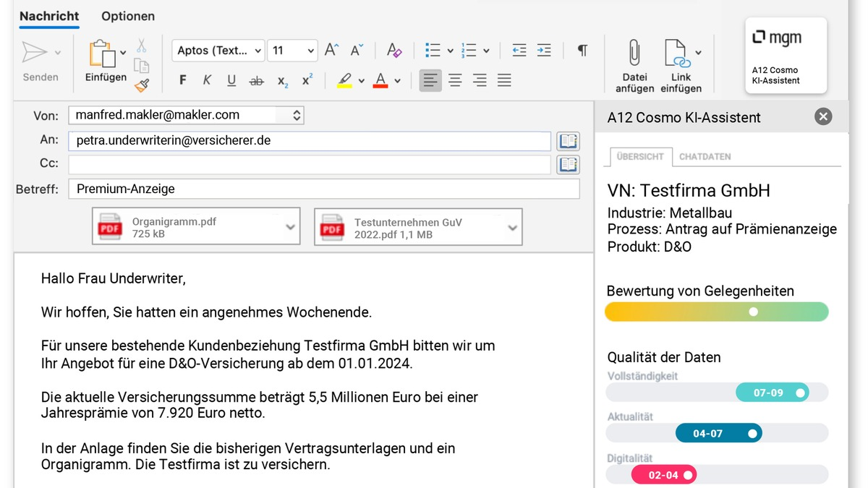Open the A12 Cosmo KI-Assistent mgm panel
This screenshot has height=488, width=868.
point(786,56)
